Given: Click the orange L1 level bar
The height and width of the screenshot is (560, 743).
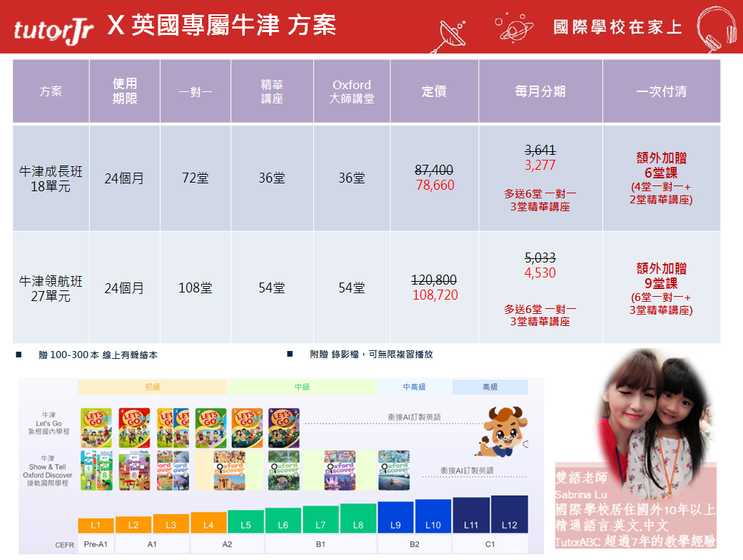Looking at the screenshot, I should [x=96, y=525].
